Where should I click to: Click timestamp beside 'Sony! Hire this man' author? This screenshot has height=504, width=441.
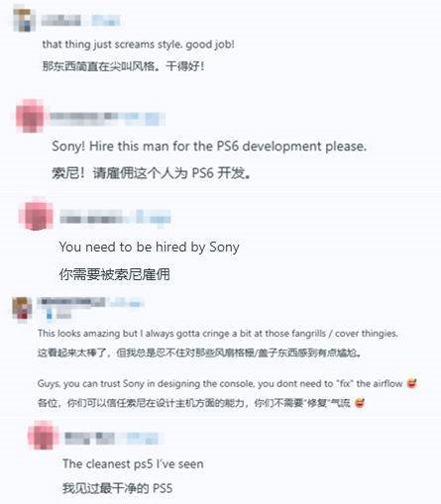tap(146, 119)
